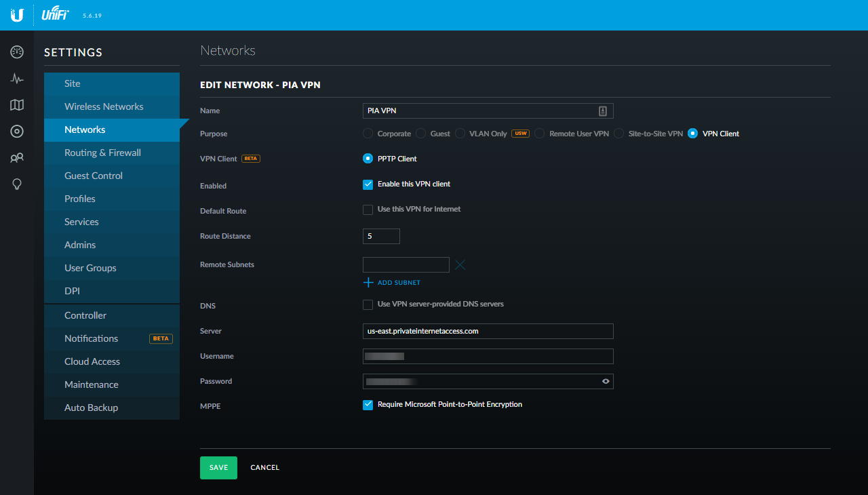868x495 pixels.
Task: Open the Insights lightbulb icon
Action: click(x=17, y=184)
